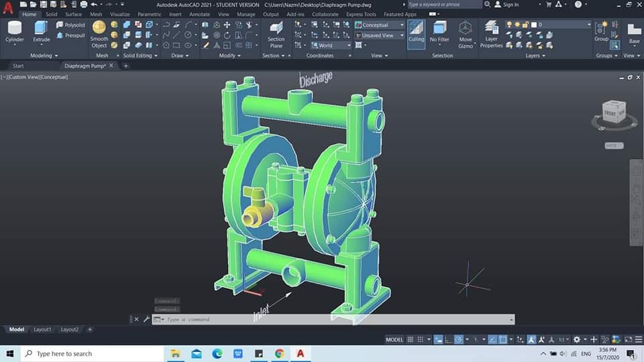Click the Sign In button
This screenshot has width=644, height=362.
pyautogui.click(x=507, y=5)
